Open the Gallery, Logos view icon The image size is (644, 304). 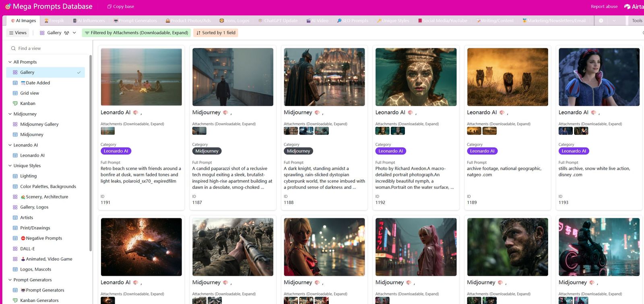tap(15, 207)
